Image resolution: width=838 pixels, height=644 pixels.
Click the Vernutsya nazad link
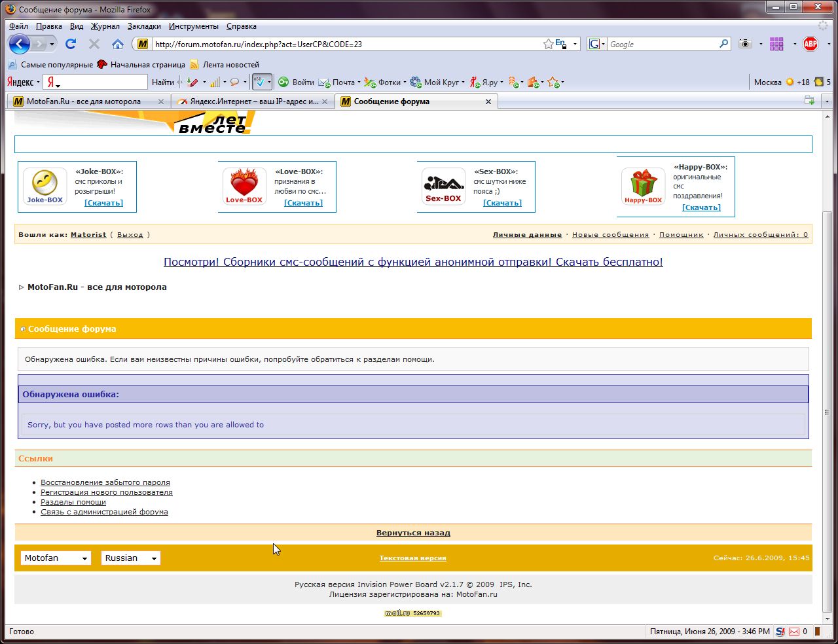click(x=413, y=533)
